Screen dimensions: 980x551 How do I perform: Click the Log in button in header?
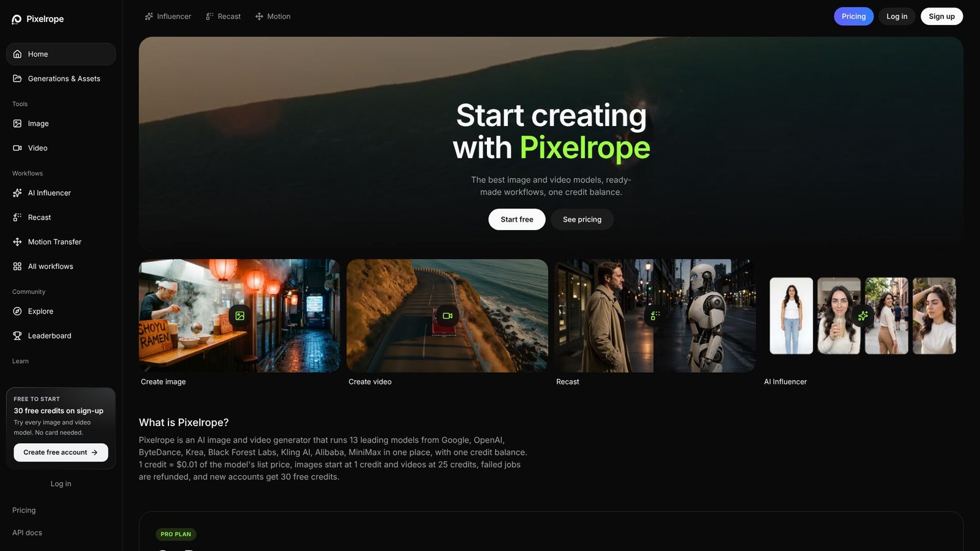tap(897, 17)
